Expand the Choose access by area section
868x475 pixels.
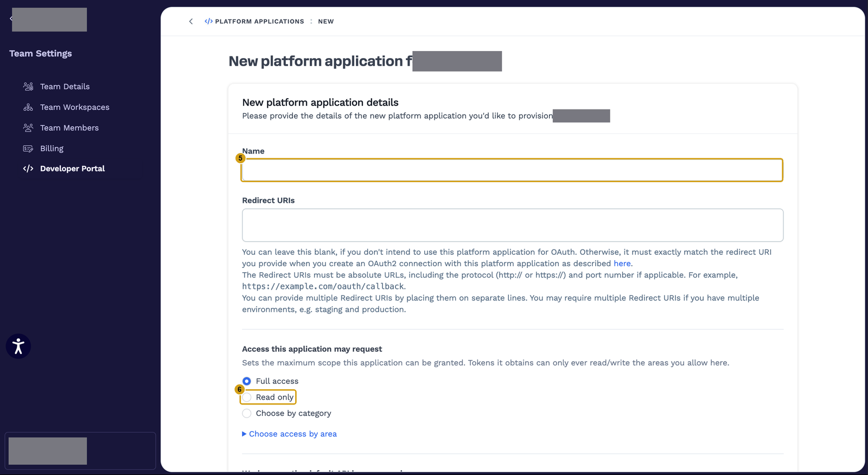click(x=290, y=434)
